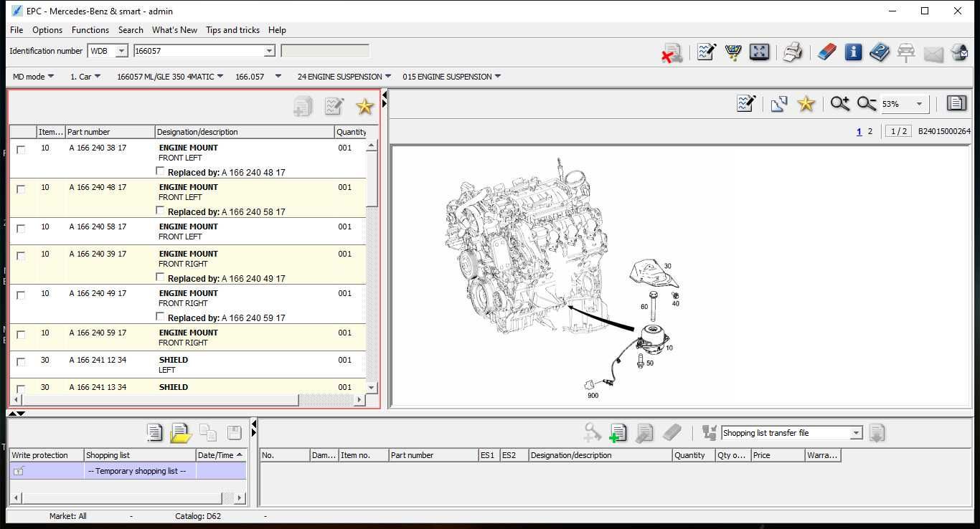Tick the checkbox for part A 166 240 48 17
980x529 pixels.
[x=21, y=189]
